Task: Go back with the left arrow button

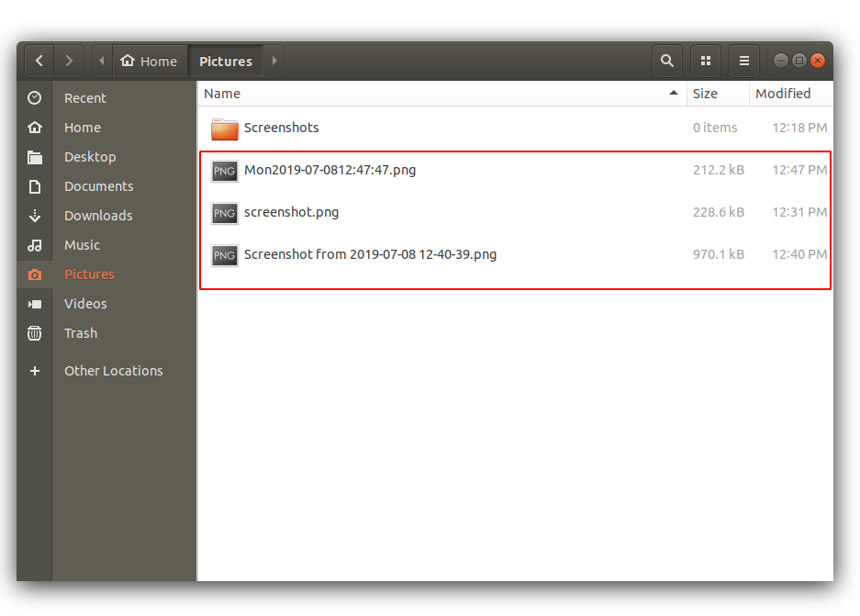Action: (x=39, y=61)
